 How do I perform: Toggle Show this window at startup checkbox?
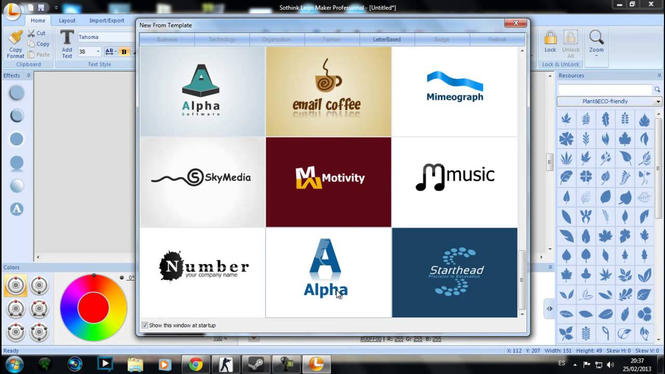click(x=145, y=325)
